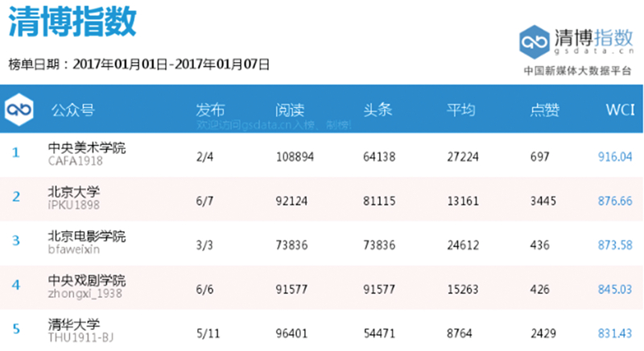
Task: Click average value 13161
Action: [x=463, y=201]
